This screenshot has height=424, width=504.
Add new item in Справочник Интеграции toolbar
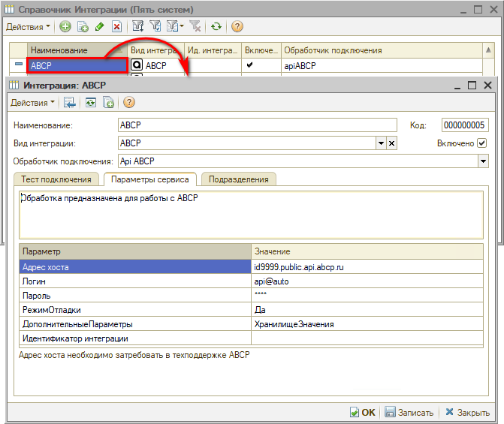tap(65, 27)
